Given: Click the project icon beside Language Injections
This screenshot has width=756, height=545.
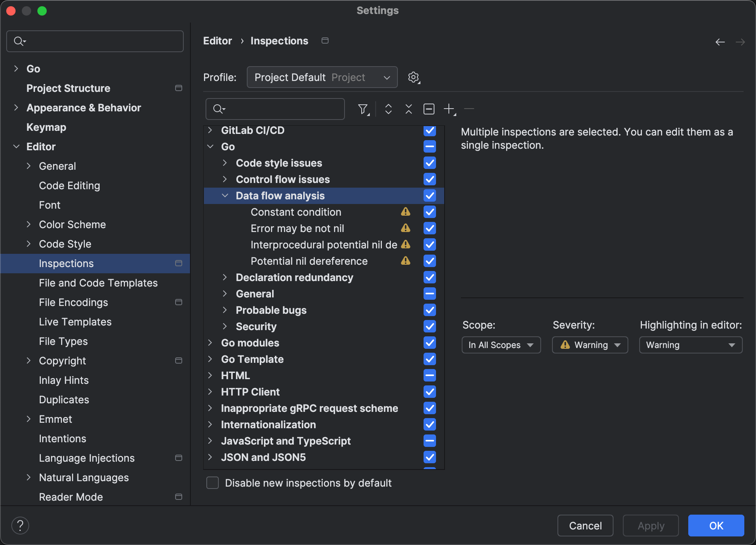Looking at the screenshot, I should point(179,458).
